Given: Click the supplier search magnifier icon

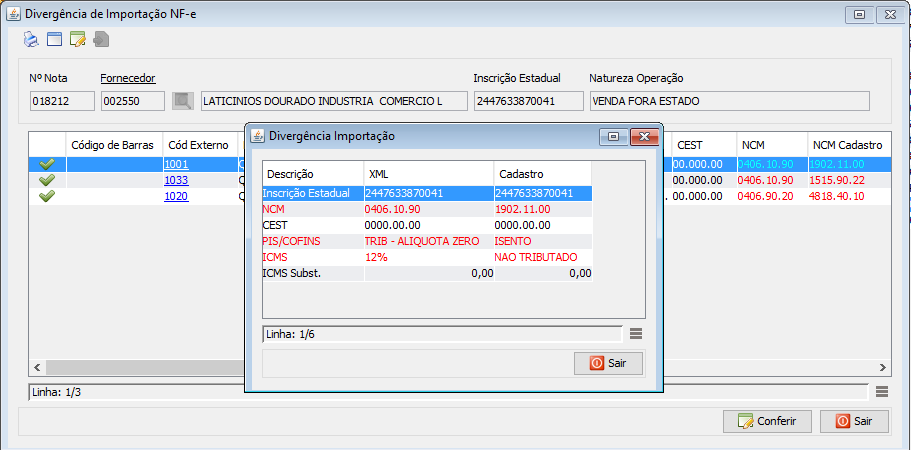Looking at the screenshot, I should (x=182, y=101).
